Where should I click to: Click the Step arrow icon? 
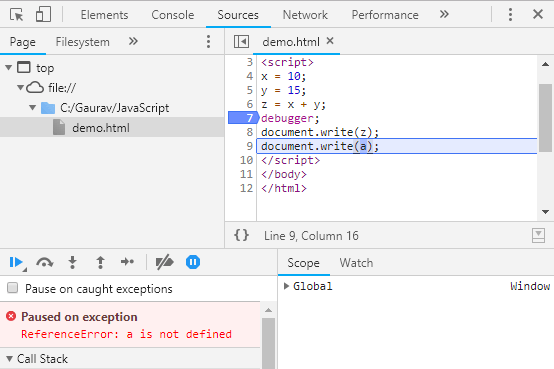(x=127, y=262)
